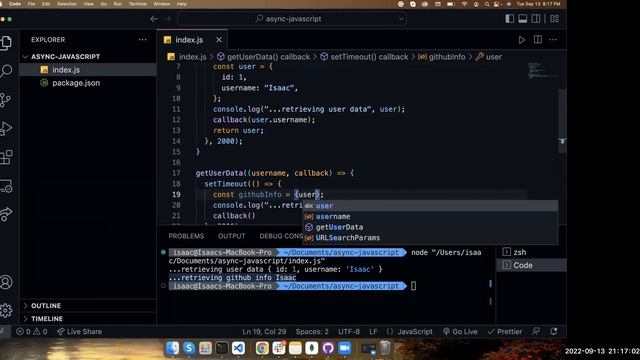Open the View menu

tap(88, 4)
